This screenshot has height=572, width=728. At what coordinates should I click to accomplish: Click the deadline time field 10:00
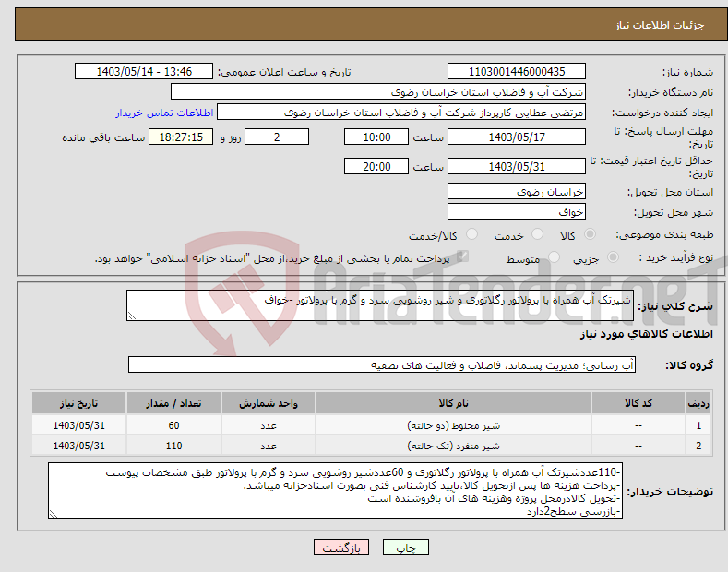pyautogui.click(x=376, y=137)
